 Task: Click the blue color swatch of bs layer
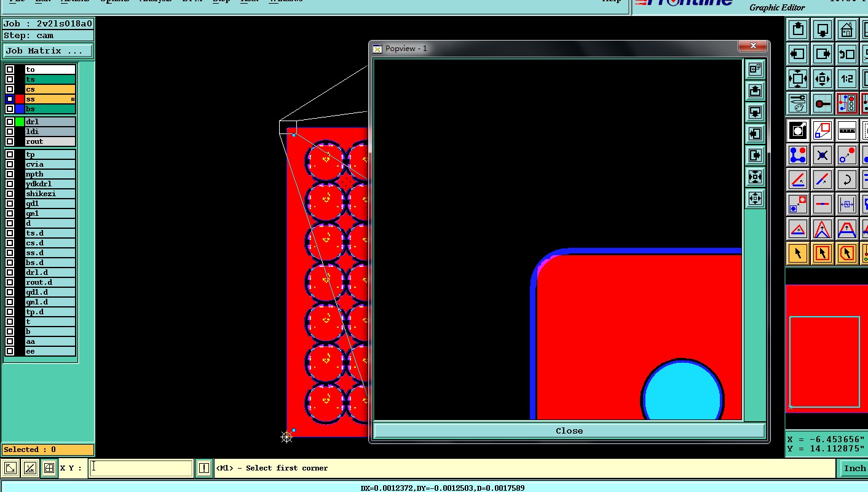point(20,109)
